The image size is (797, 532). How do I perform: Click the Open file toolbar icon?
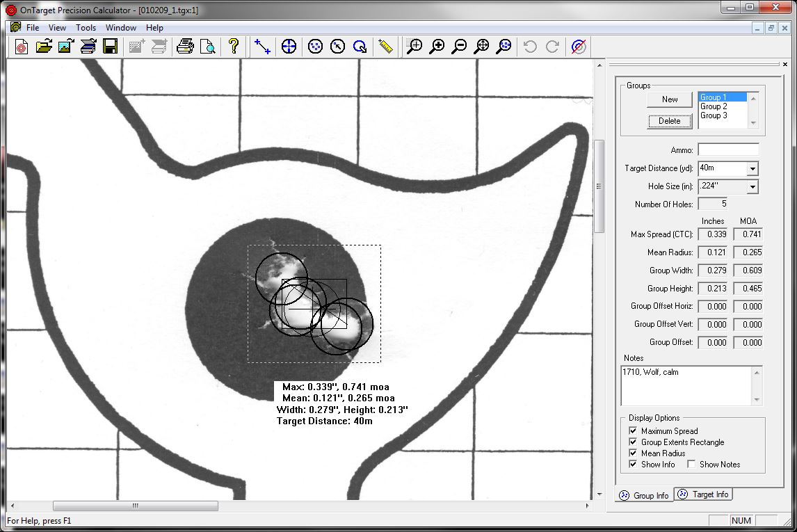tap(43, 46)
